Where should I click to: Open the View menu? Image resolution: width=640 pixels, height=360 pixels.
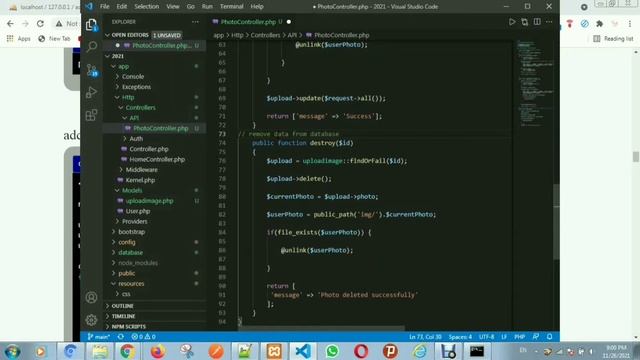[x=173, y=7]
